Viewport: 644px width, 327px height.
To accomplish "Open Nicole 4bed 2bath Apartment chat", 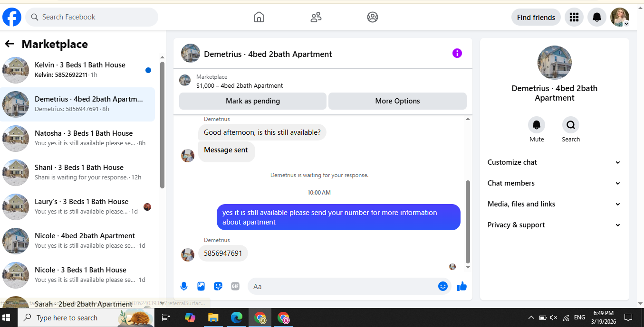I will (x=78, y=241).
